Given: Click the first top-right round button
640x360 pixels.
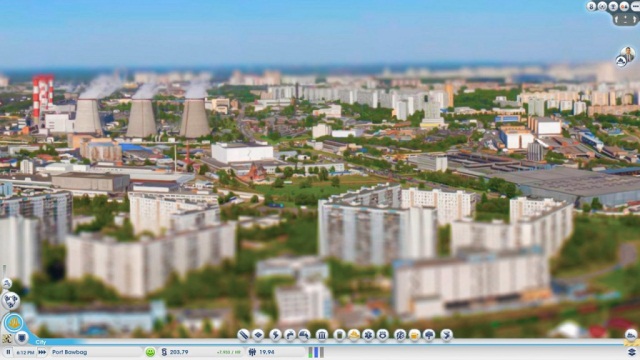Looking at the screenshot, I should (x=591, y=6).
